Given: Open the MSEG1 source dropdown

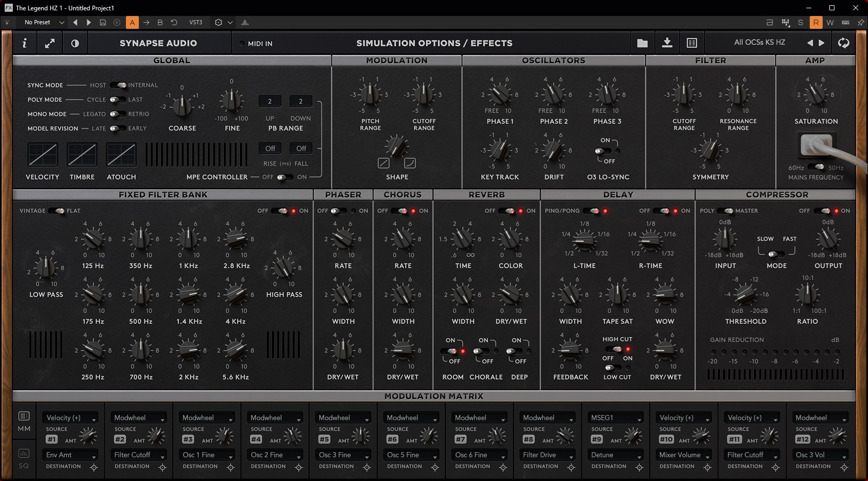Looking at the screenshot, I should 615,418.
